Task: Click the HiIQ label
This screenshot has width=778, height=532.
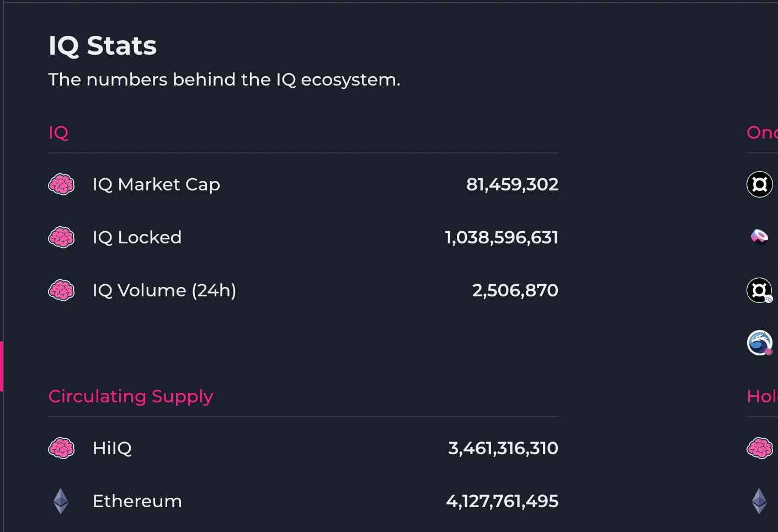Action: 113,448
